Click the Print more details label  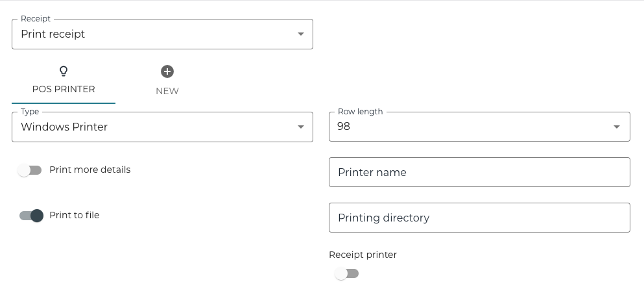(89, 170)
